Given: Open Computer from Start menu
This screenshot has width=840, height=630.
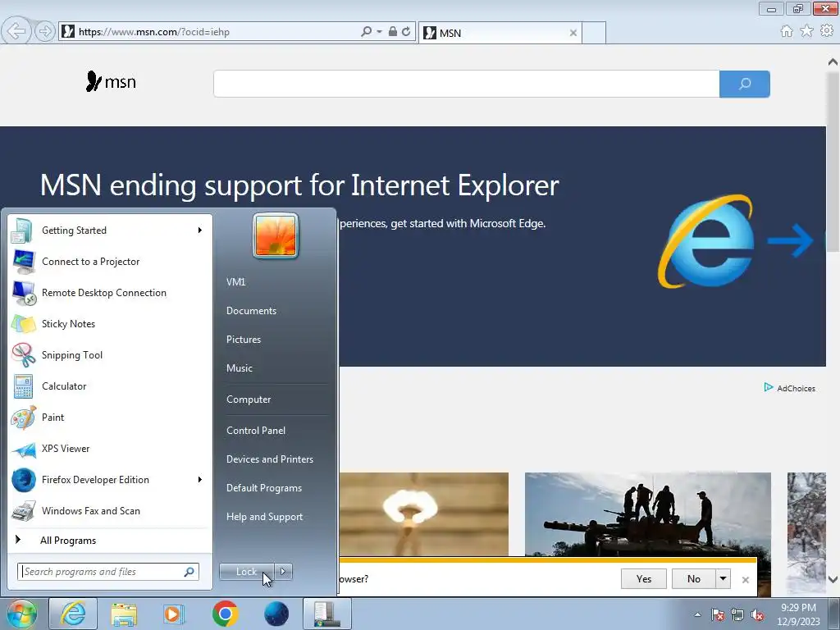Looking at the screenshot, I should [249, 399].
